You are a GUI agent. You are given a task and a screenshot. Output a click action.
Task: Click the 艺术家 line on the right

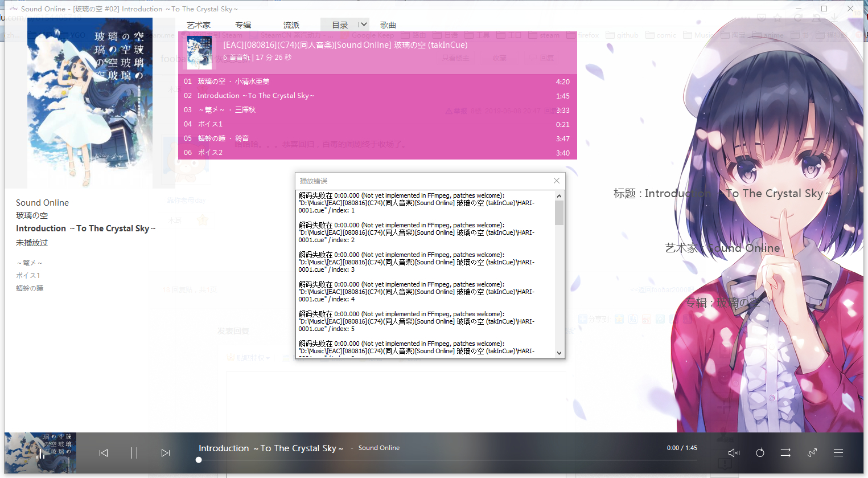722,248
